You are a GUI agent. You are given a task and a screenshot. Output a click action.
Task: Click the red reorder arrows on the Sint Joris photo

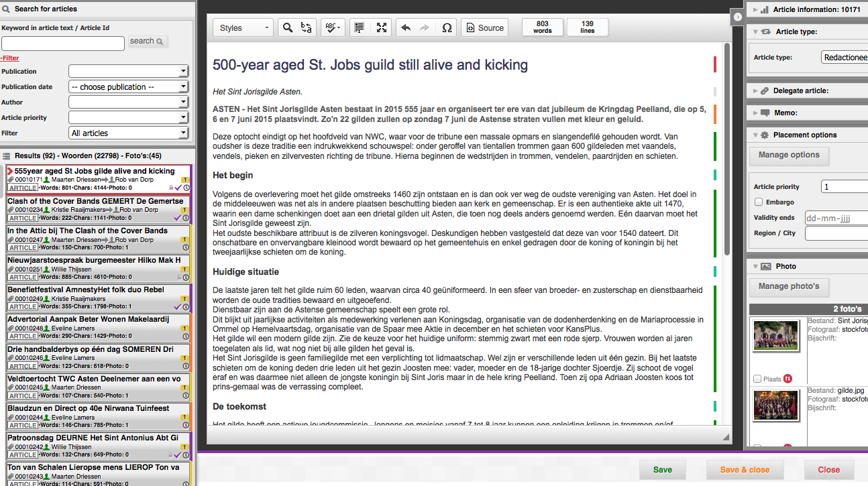point(787,379)
